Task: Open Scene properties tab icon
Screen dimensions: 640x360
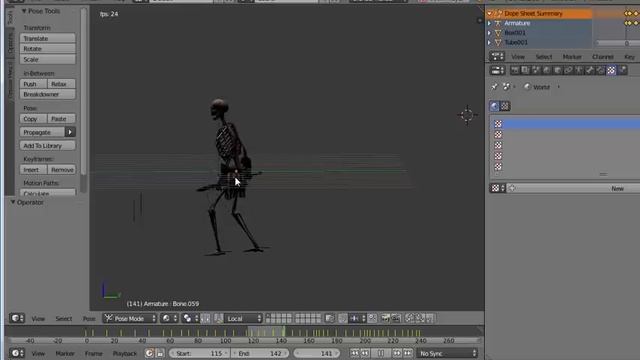Action: [x=536, y=70]
